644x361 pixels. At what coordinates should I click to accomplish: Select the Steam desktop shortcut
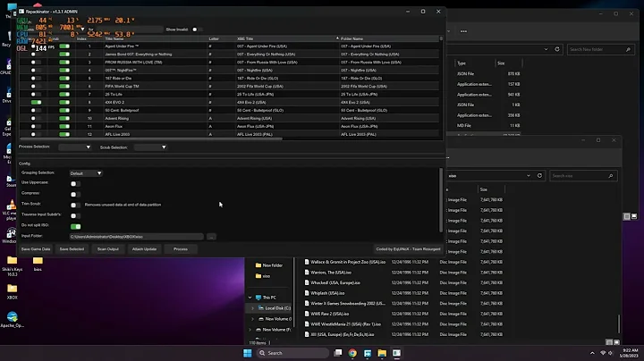[10, 180]
